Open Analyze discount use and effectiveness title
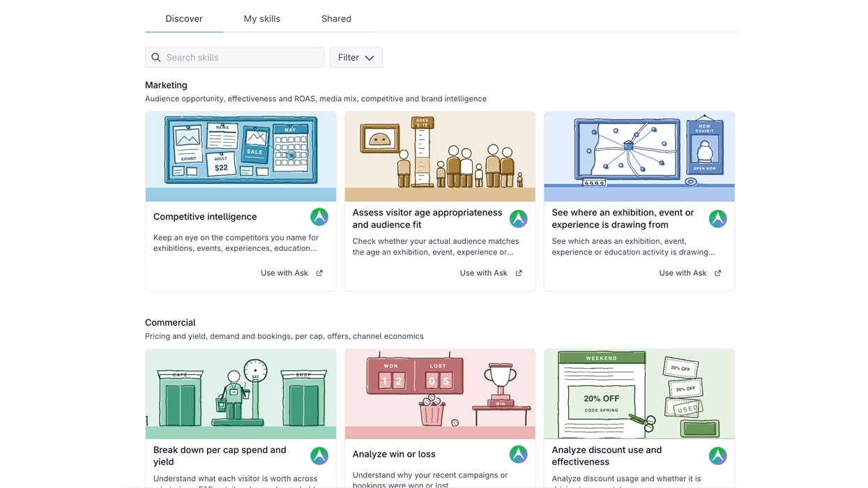The image size is (868, 488). click(x=607, y=456)
